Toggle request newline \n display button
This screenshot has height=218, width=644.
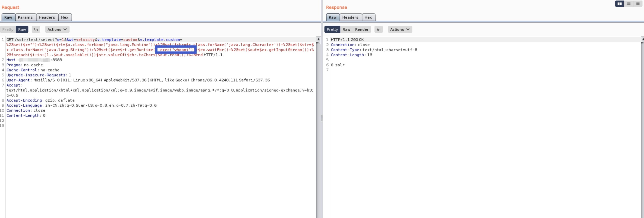tap(36, 29)
